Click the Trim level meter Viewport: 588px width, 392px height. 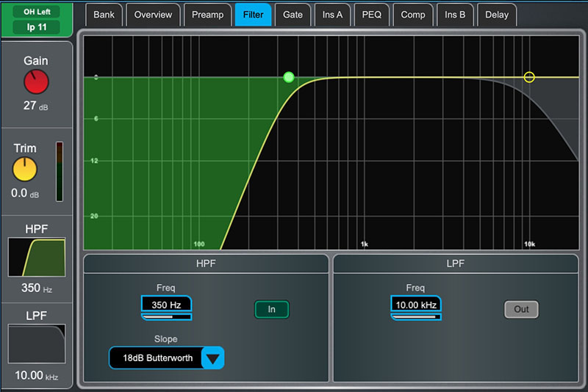coord(60,171)
